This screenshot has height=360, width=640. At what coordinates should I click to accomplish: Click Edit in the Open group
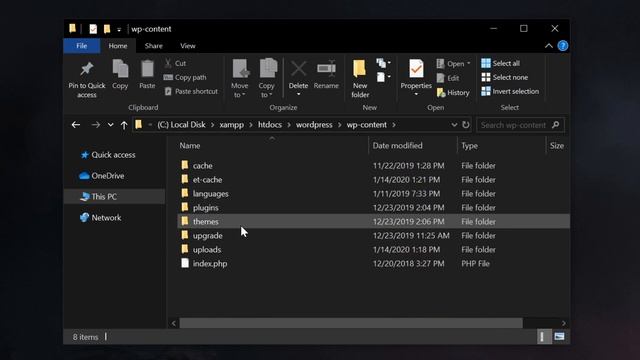448,78
